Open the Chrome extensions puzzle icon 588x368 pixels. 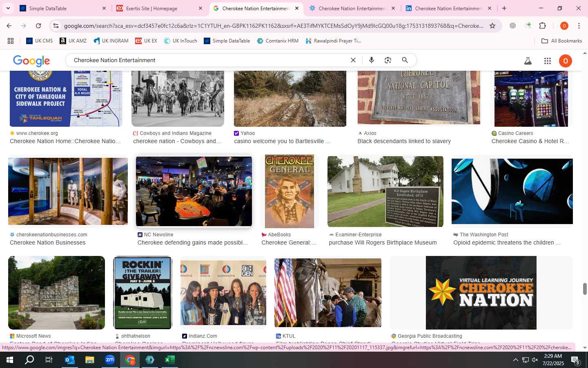tap(543, 26)
